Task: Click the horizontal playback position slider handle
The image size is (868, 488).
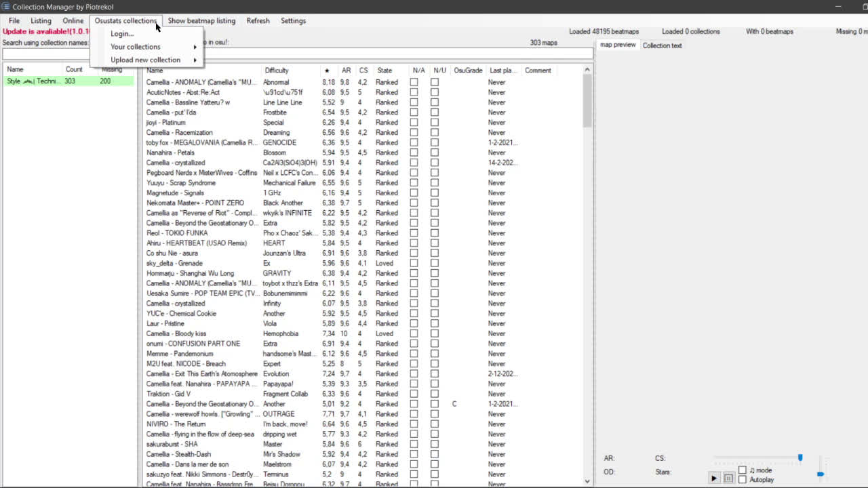Action: pos(800,458)
